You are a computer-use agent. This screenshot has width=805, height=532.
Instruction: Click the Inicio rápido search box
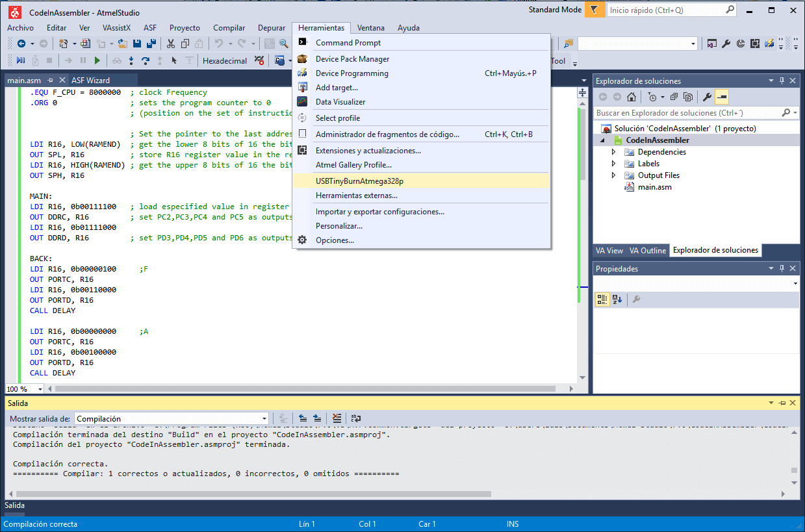(672, 10)
